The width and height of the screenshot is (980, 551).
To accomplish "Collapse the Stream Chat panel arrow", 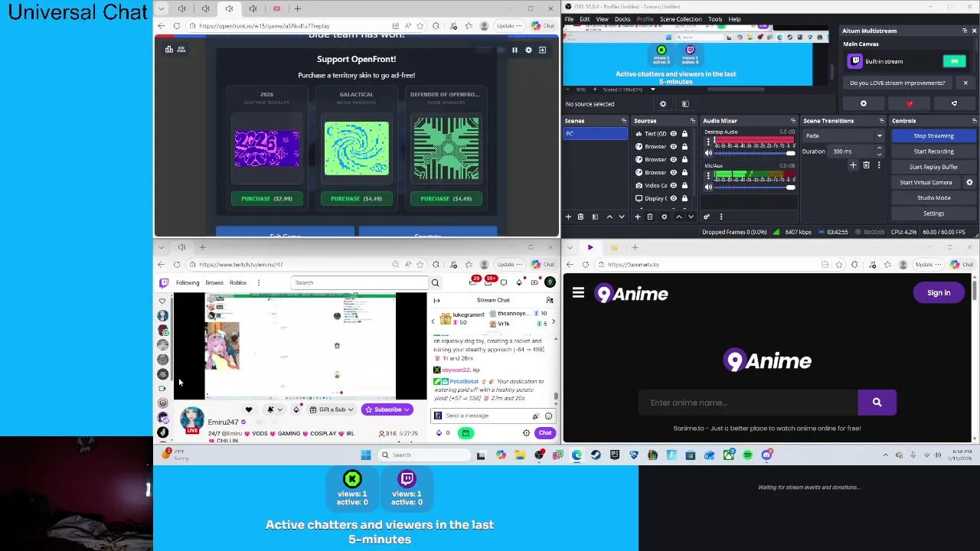I will click(x=437, y=301).
